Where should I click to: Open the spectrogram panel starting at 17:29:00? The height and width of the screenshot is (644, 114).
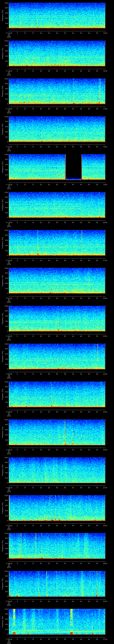pyautogui.click(x=57, y=584)
